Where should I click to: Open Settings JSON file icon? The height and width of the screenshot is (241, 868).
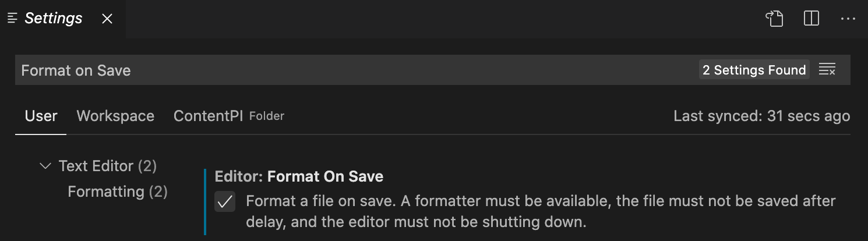pyautogui.click(x=774, y=19)
